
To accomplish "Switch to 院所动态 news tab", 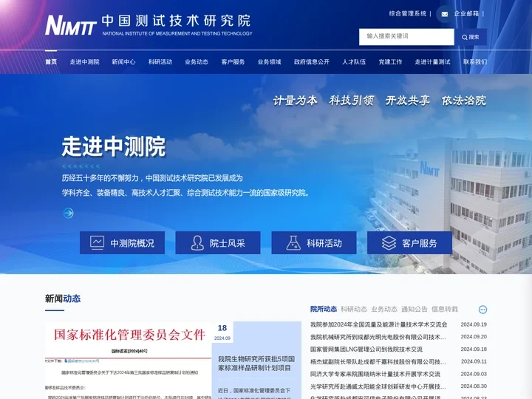I will [324, 309].
